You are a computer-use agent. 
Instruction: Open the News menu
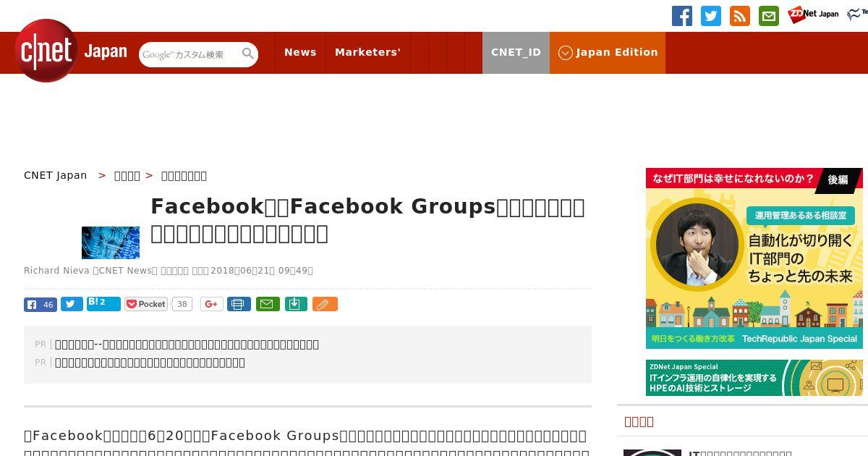300,52
